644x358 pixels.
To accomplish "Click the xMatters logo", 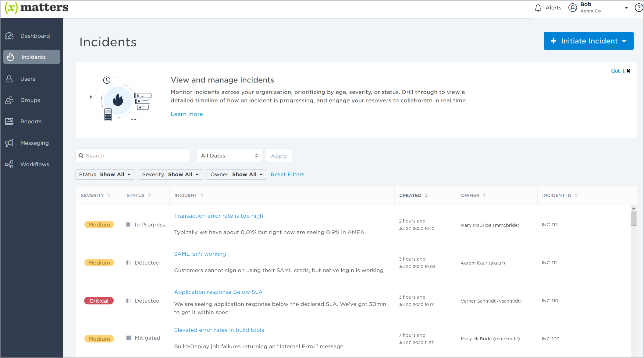I will 37,8.
